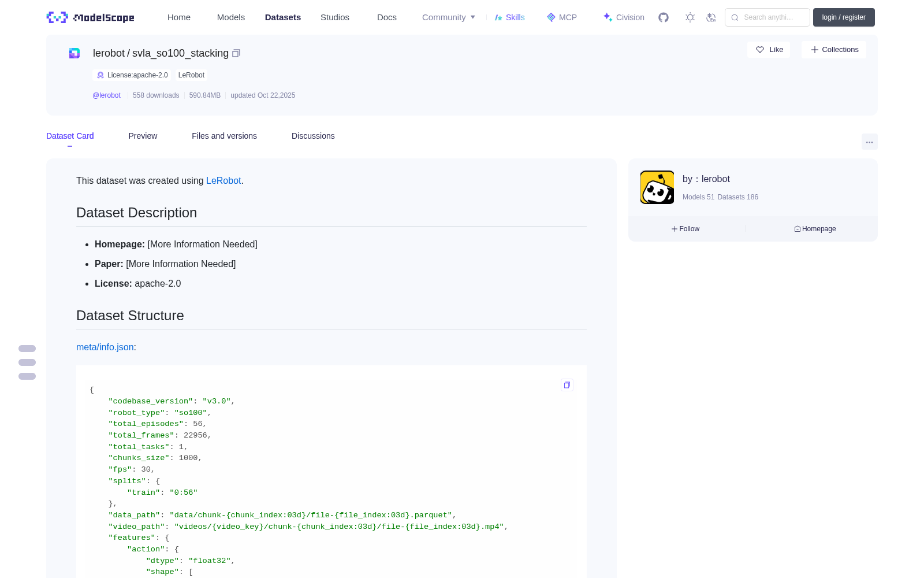The height and width of the screenshot is (578, 924).
Task: Open the meta/info.json link
Action: click(x=105, y=347)
